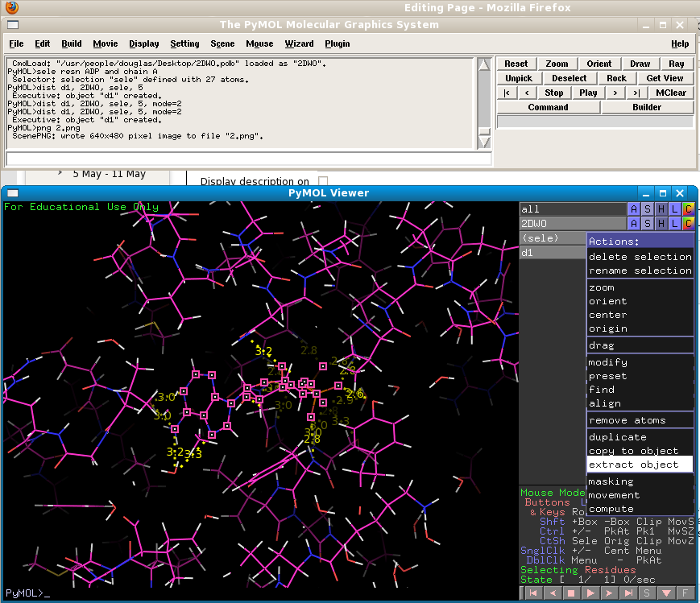Viewport: 700px width, 603px height.
Task: Open the down-arrow dropdown in the playback bar
Action: [666, 593]
